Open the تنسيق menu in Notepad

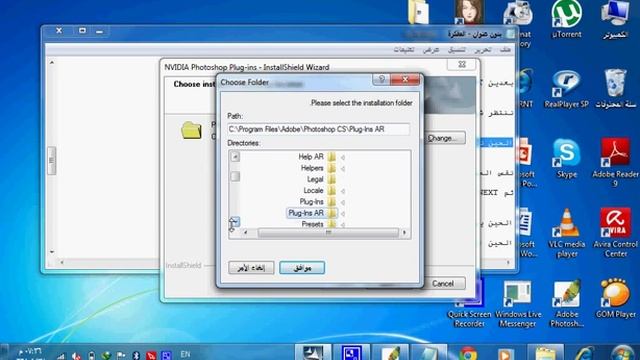coord(457,50)
